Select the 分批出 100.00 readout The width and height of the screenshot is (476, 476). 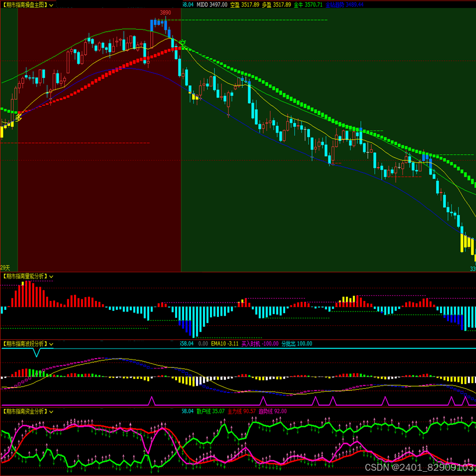[297, 344]
